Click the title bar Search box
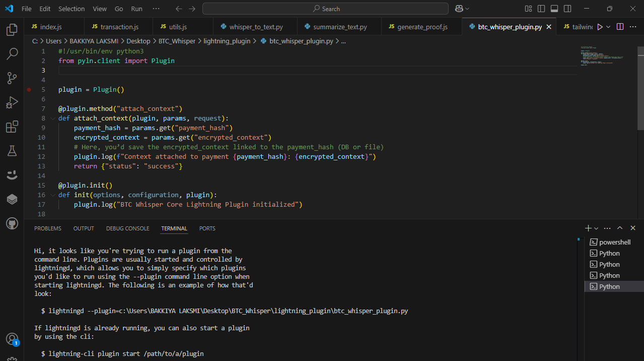 pos(325,9)
